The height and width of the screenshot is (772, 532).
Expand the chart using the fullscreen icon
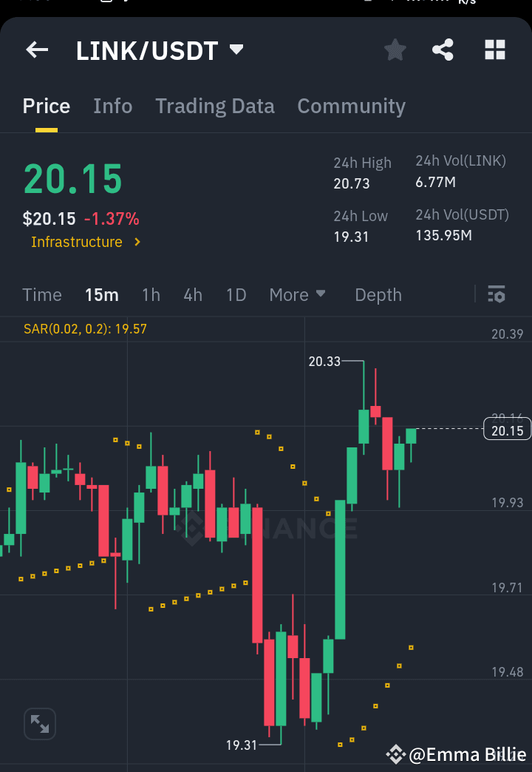39,724
